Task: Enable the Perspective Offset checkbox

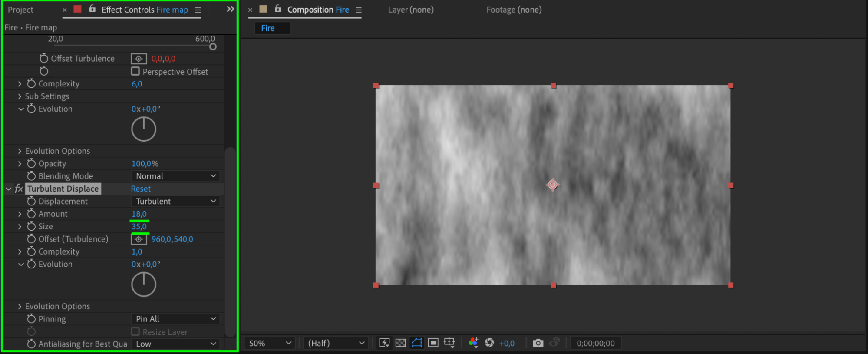Action: [x=135, y=71]
